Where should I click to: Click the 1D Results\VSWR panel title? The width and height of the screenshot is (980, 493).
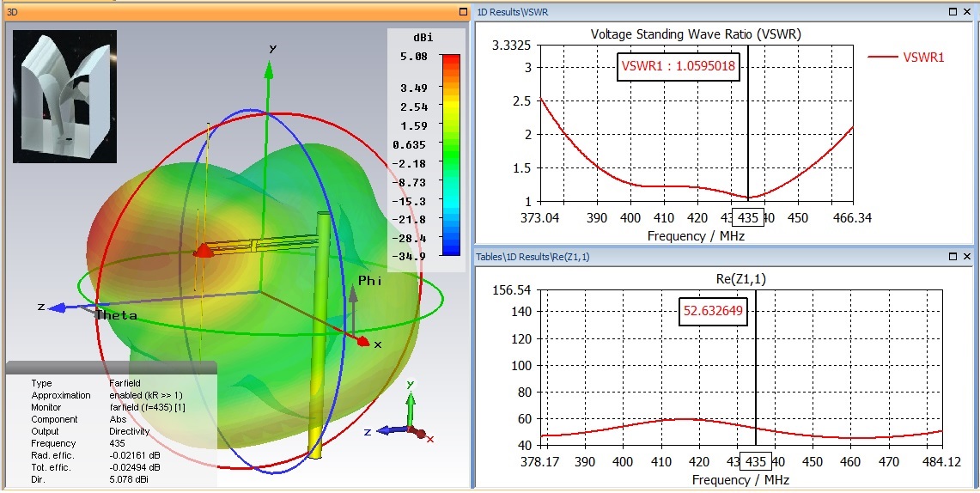pos(513,11)
